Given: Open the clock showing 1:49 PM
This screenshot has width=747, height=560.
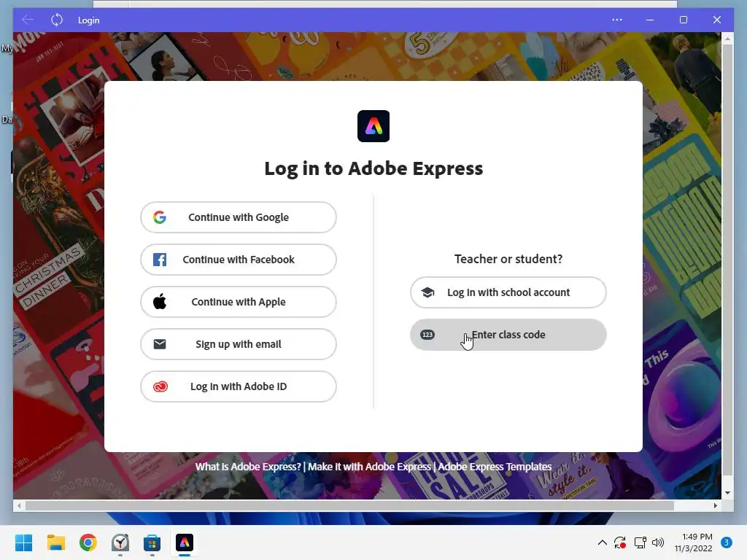Looking at the screenshot, I should tap(694, 542).
